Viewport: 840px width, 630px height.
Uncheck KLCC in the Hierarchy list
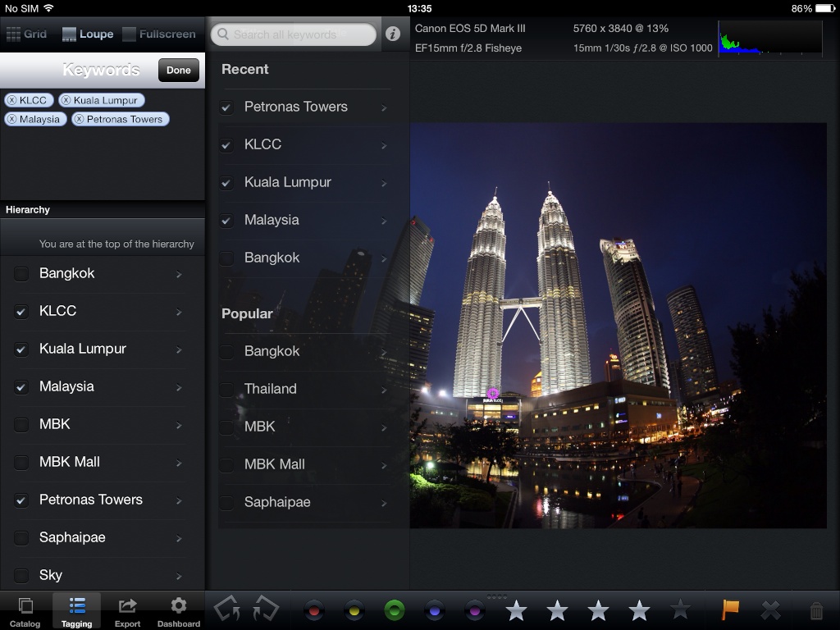[x=21, y=311]
